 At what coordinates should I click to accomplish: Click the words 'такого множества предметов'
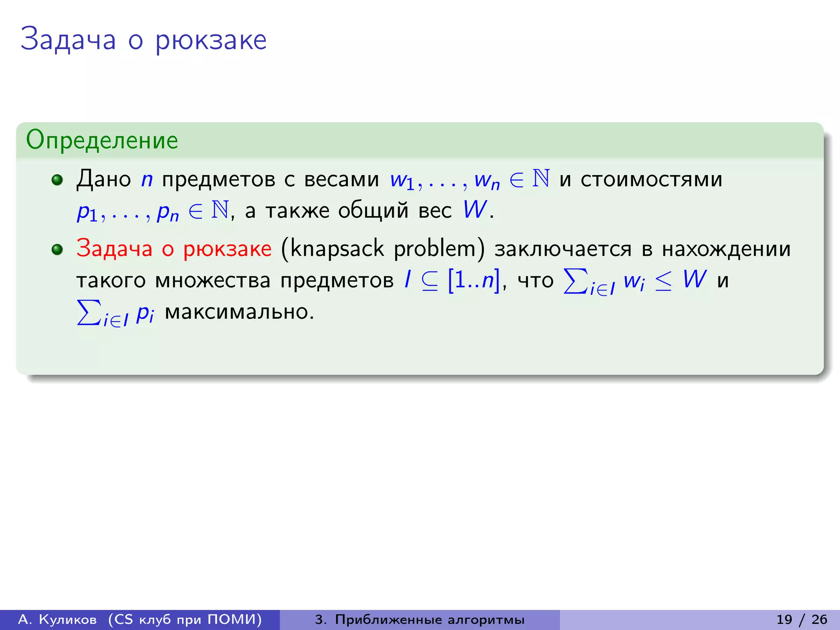[x=235, y=281]
